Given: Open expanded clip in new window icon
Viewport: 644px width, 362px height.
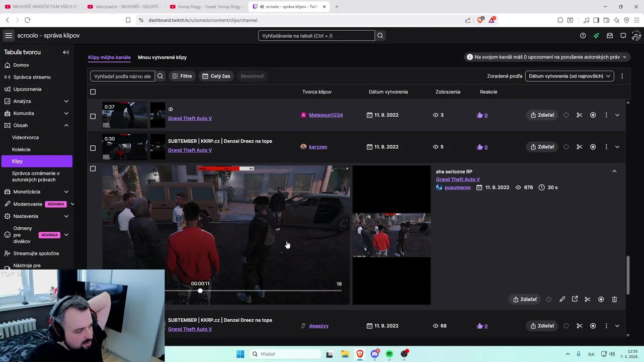Looking at the screenshot, I should pos(575,299).
